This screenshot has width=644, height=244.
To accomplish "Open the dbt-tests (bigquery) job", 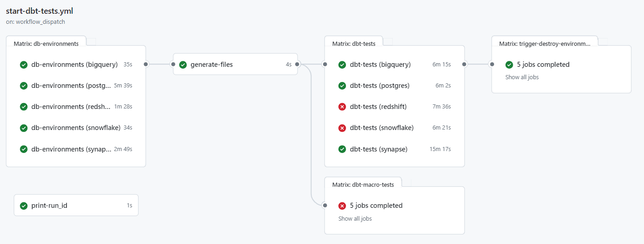I will (380, 65).
